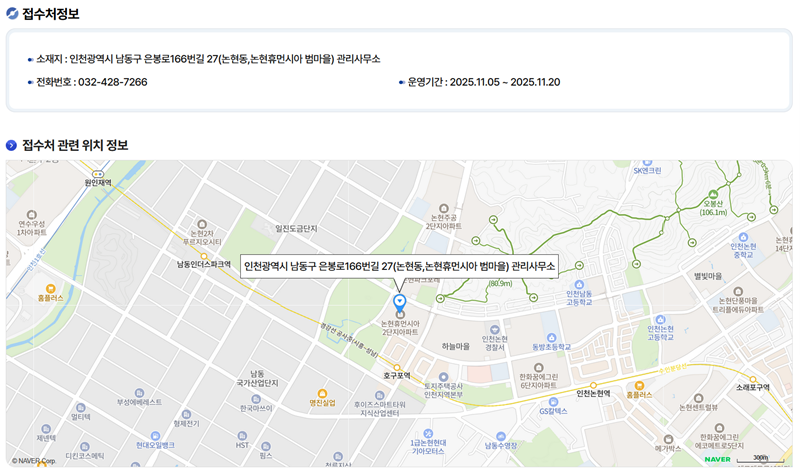The height and width of the screenshot is (470, 800).
Task: Click the 인천논현역 station marker
Action: tap(593, 385)
